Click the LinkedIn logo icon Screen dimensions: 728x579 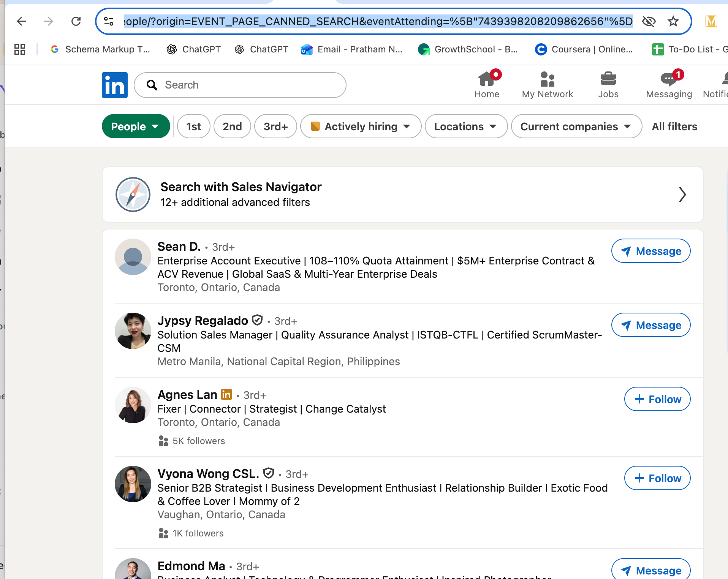point(114,85)
